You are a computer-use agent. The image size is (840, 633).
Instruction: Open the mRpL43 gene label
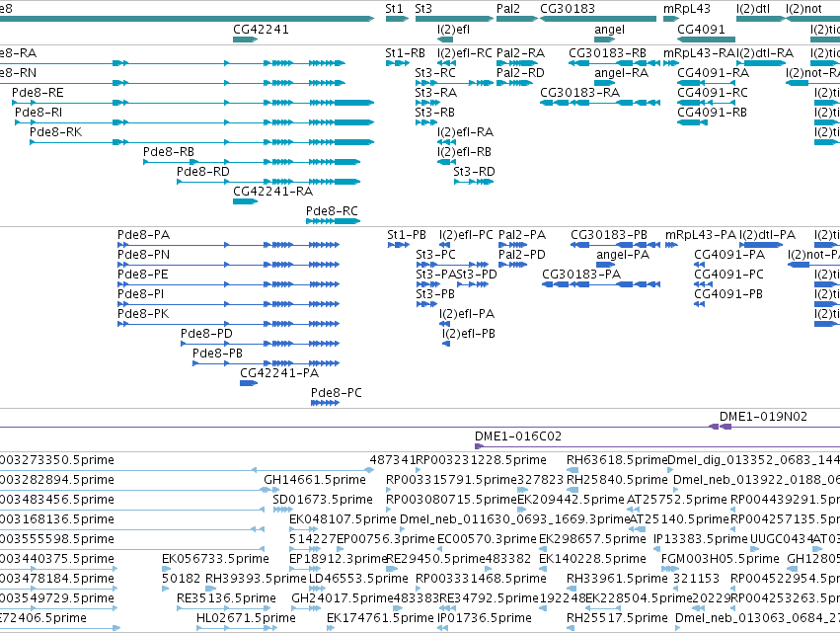[x=687, y=9]
